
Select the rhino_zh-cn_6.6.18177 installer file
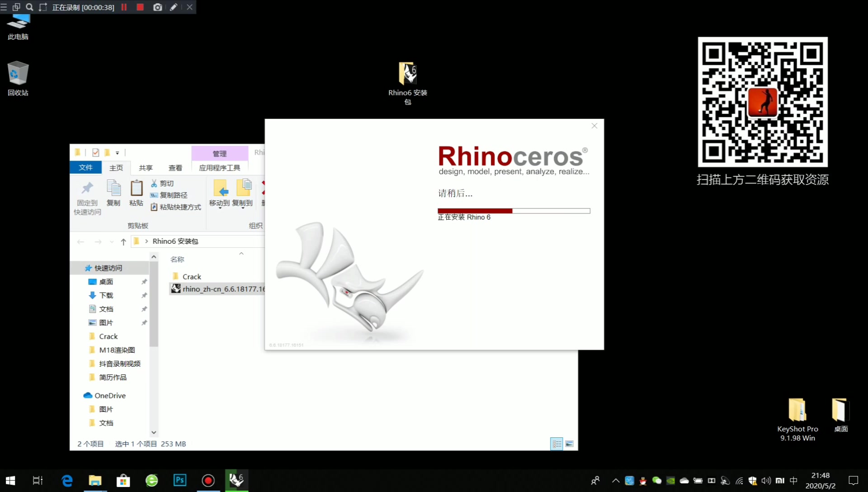click(x=218, y=289)
